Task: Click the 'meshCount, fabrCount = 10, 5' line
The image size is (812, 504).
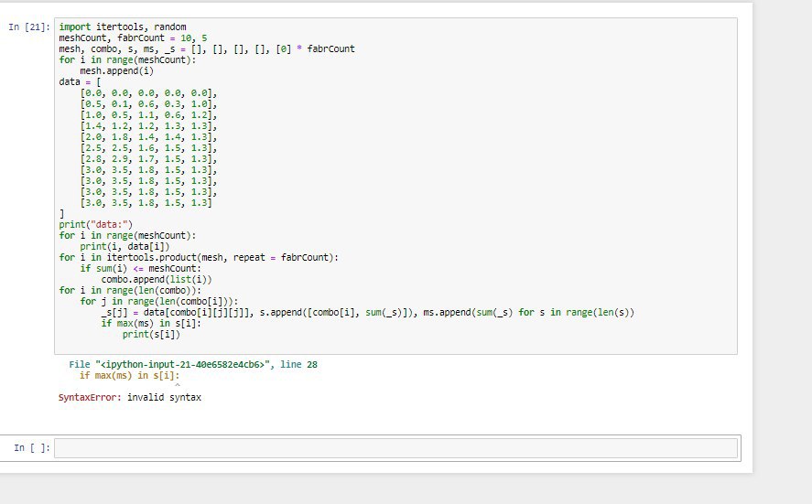Action: click(x=133, y=38)
